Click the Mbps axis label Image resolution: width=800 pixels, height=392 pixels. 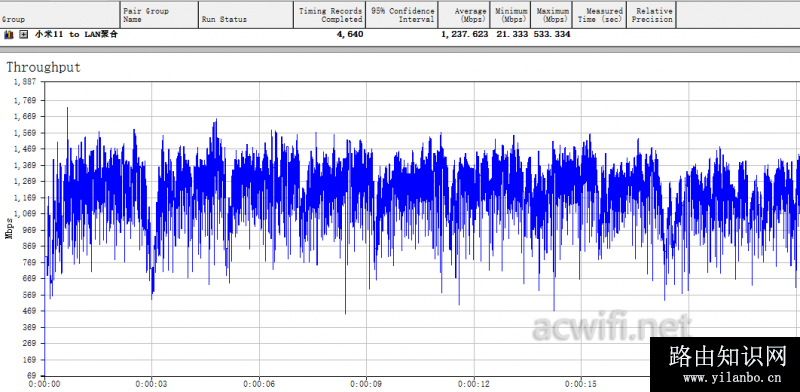(9, 229)
